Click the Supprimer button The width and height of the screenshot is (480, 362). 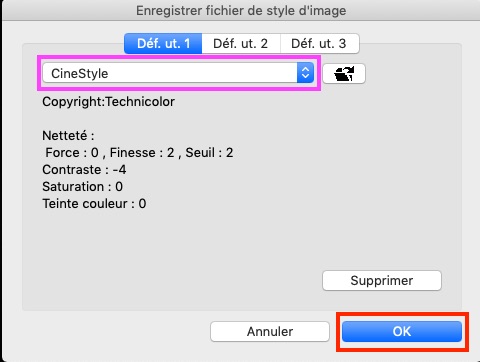[382, 280]
